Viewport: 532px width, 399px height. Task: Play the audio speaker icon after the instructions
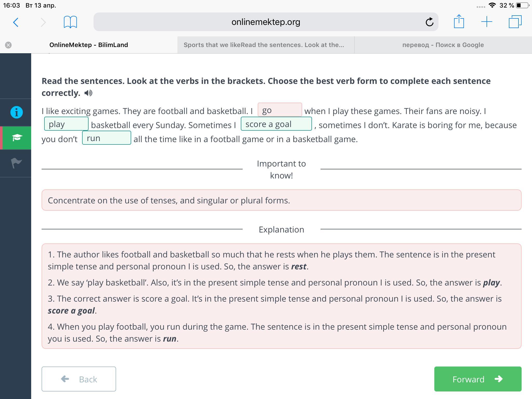point(88,93)
